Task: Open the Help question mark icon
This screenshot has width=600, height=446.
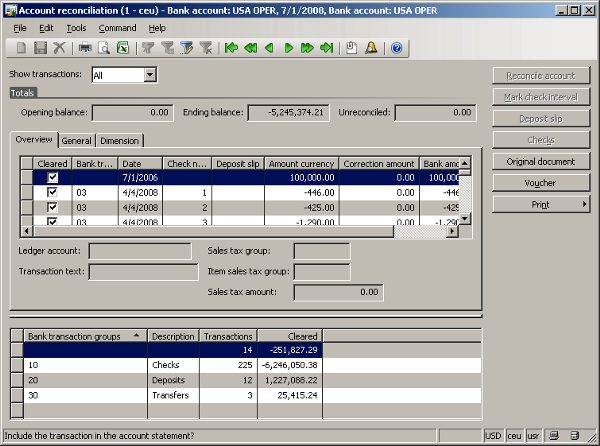Action: point(397,48)
